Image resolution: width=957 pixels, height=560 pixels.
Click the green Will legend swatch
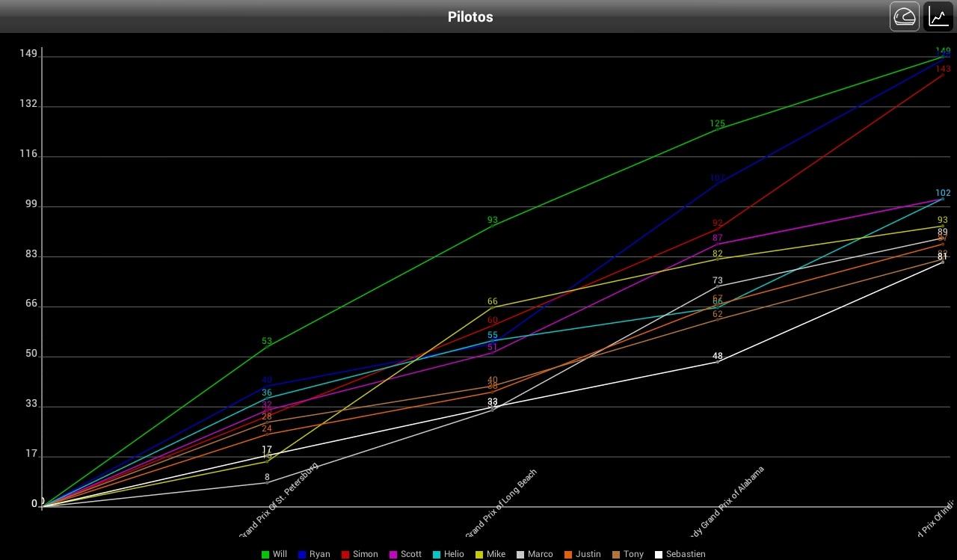[x=265, y=554]
